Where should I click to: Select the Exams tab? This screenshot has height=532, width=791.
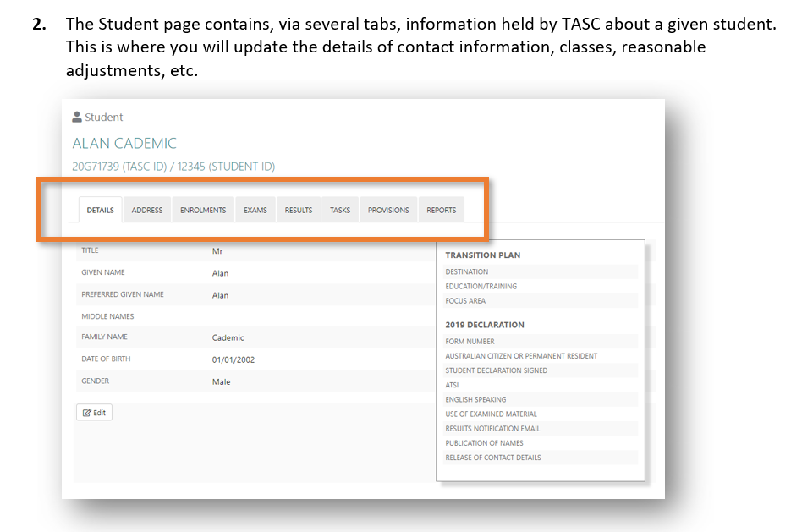click(x=255, y=211)
